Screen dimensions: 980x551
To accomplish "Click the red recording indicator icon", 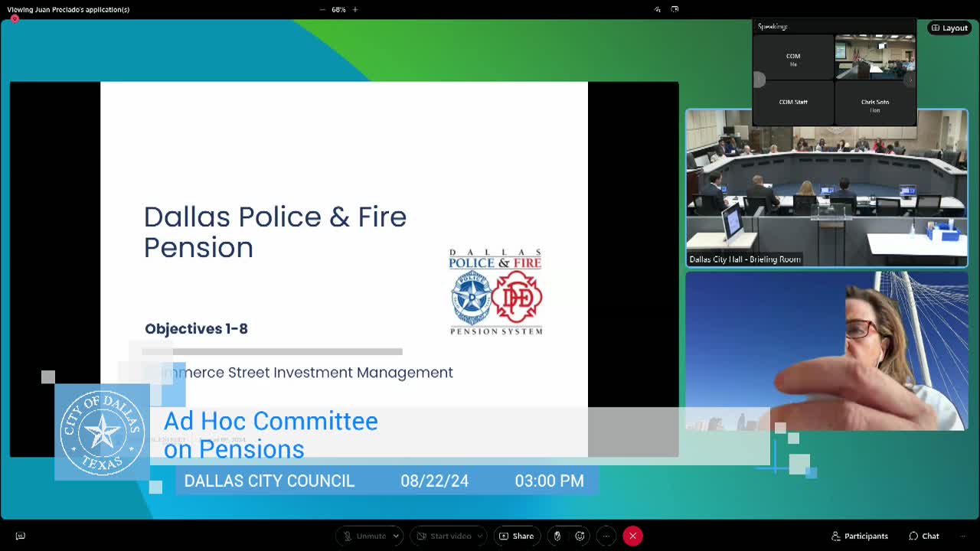I will coord(15,18).
